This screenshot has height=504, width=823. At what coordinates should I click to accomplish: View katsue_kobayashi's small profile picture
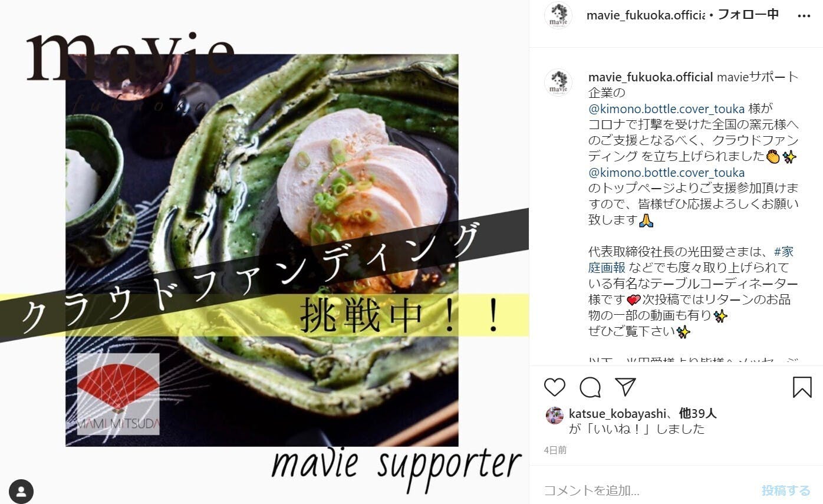(554, 416)
